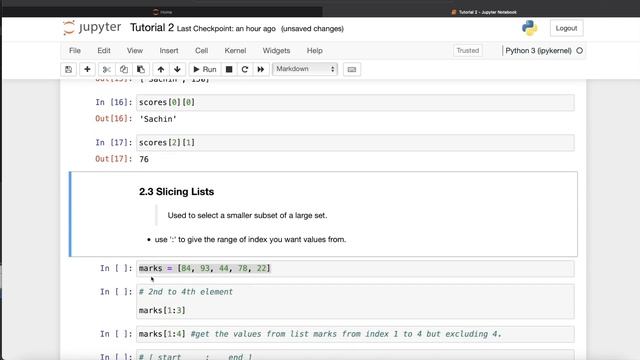This screenshot has height=360, width=640.
Task: Restart the kernel icon
Action: [245, 69]
